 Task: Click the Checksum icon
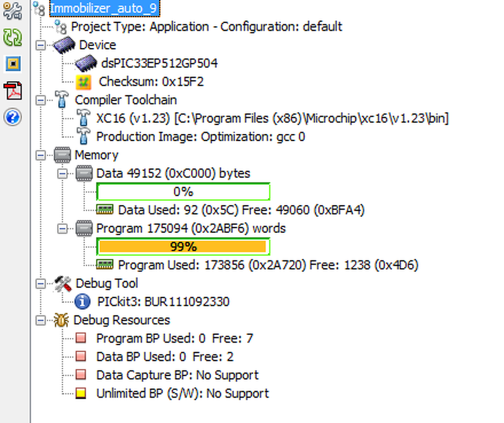83,82
